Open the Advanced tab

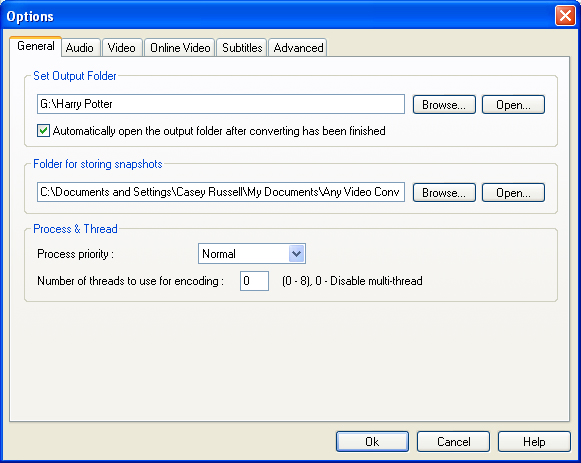pos(298,48)
